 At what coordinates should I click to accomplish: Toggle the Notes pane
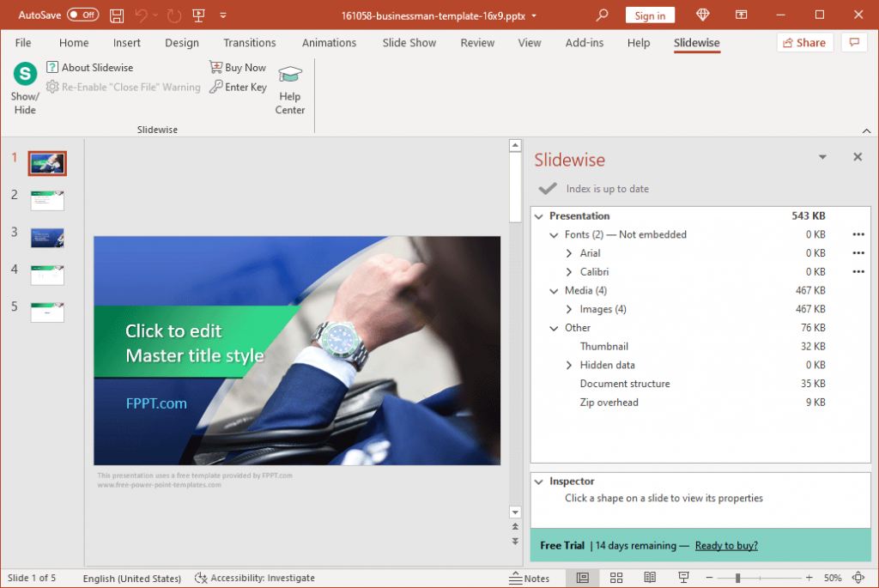(530, 577)
